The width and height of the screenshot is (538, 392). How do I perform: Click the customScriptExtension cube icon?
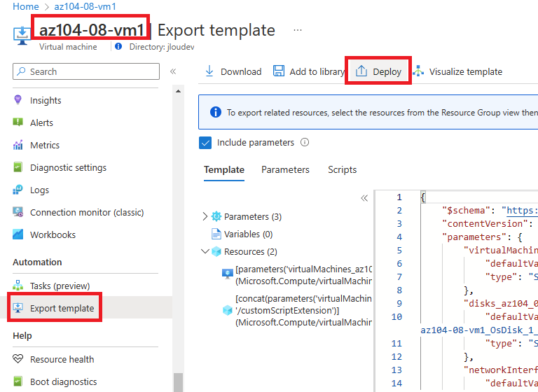tap(228, 310)
